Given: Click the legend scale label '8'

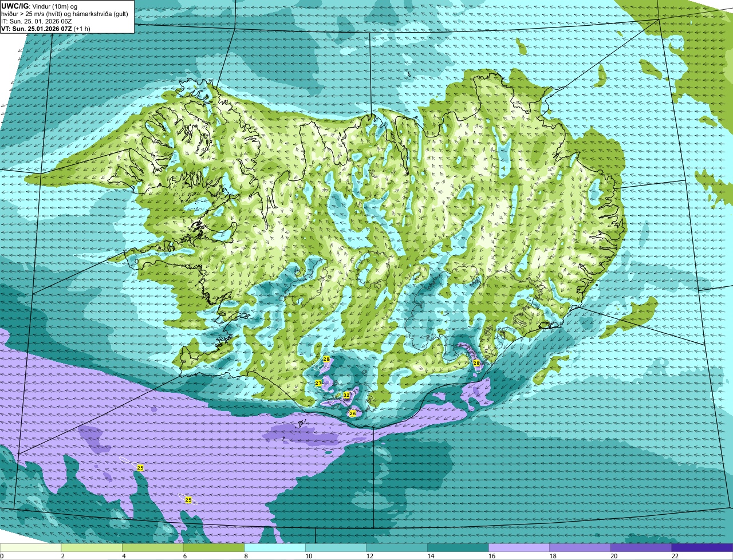Looking at the screenshot, I should click(246, 556).
